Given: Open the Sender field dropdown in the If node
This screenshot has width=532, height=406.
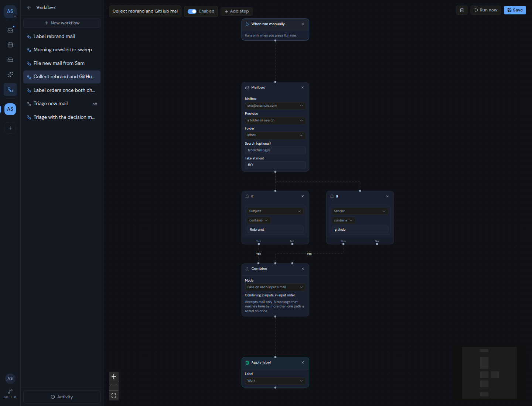Looking at the screenshot, I should click(360, 211).
